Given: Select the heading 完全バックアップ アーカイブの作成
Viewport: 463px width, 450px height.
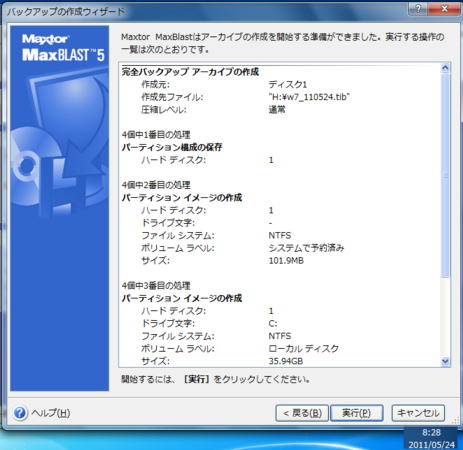Looking at the screenshot, I should click(x=190, y=72).
